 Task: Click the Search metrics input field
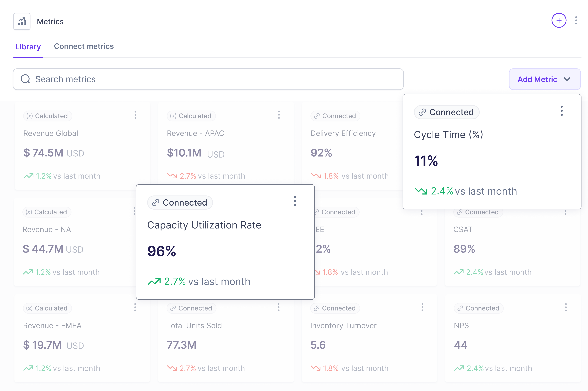[174, 79]
